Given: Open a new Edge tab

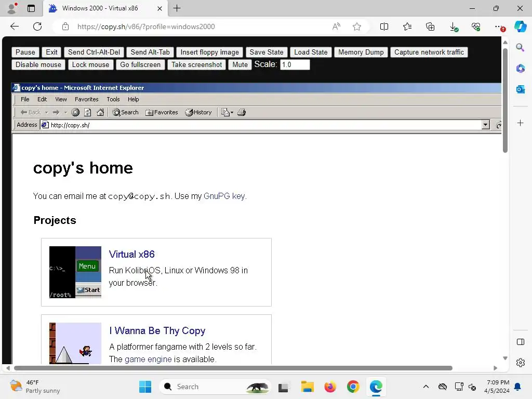Looking at the screenshot, I should (x=177, y=8).
